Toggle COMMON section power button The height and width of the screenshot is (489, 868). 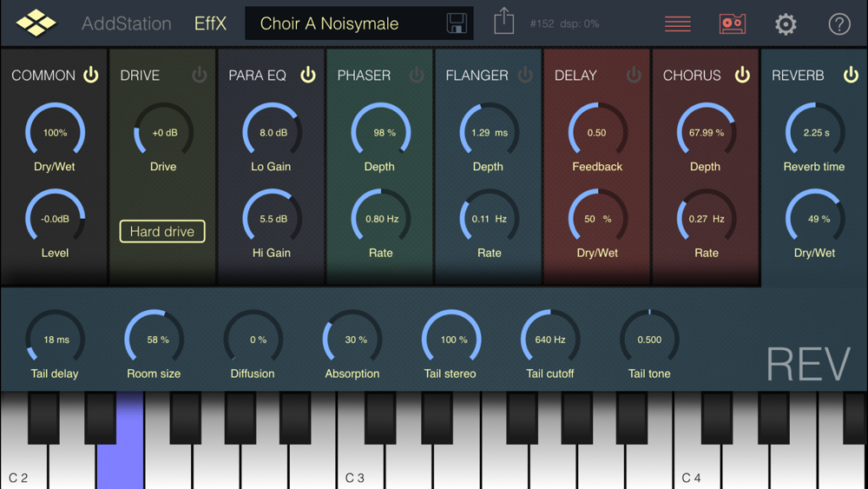point(91,75)
